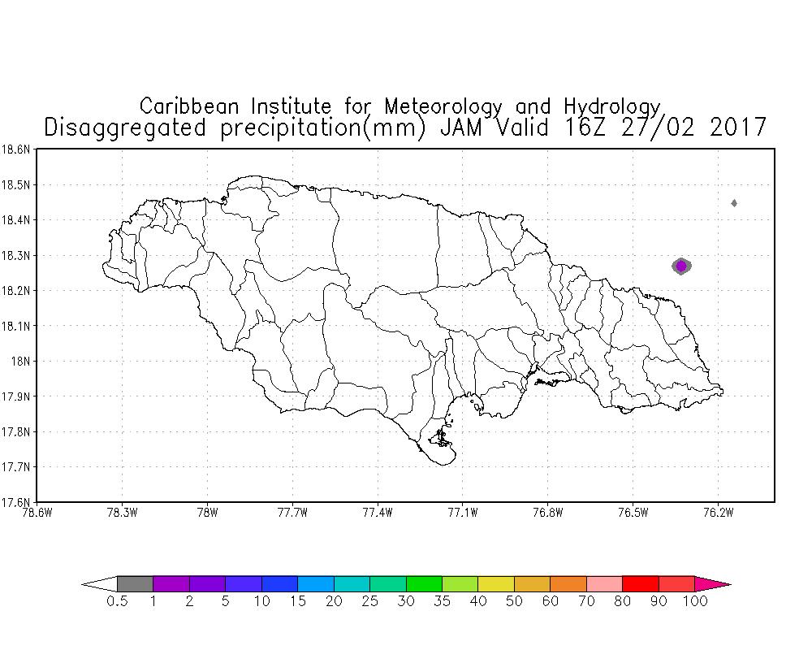Select the red 80–90 mm legend swatch
Image resolution: width=812 pixels, height=650 pixels.
point(640,583)
